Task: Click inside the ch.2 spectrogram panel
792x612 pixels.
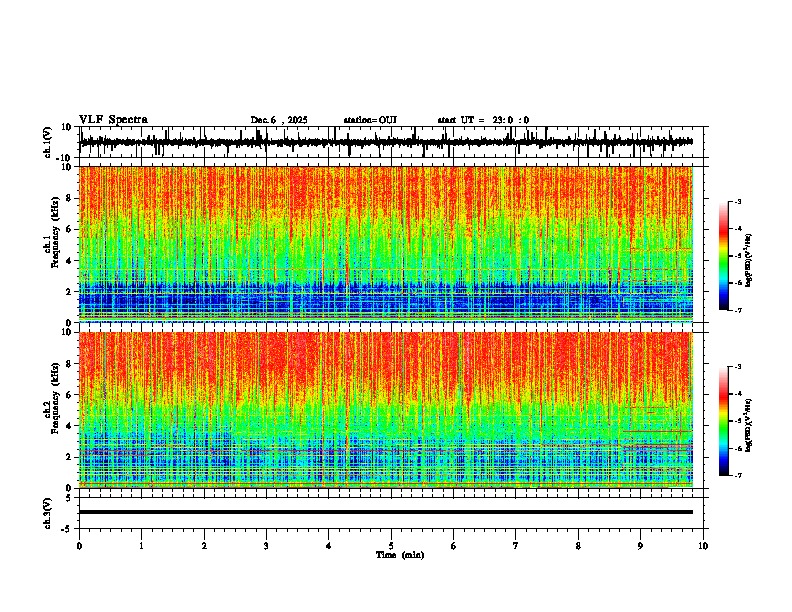Action: coord(386,410)
